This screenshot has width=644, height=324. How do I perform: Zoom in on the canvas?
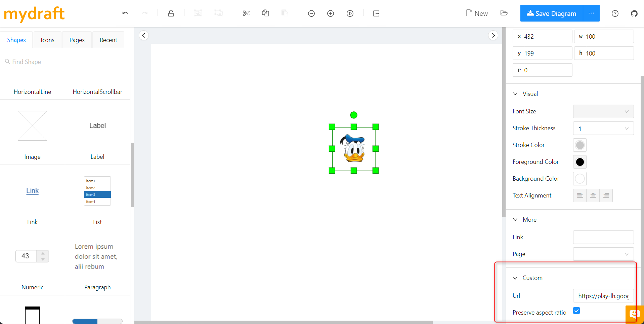coord(330,13)
